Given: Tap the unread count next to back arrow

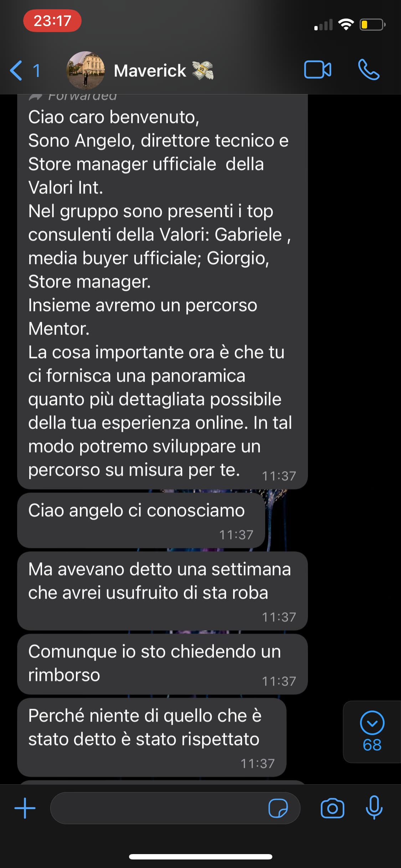Looking at the screenshot, I should 36,71.
